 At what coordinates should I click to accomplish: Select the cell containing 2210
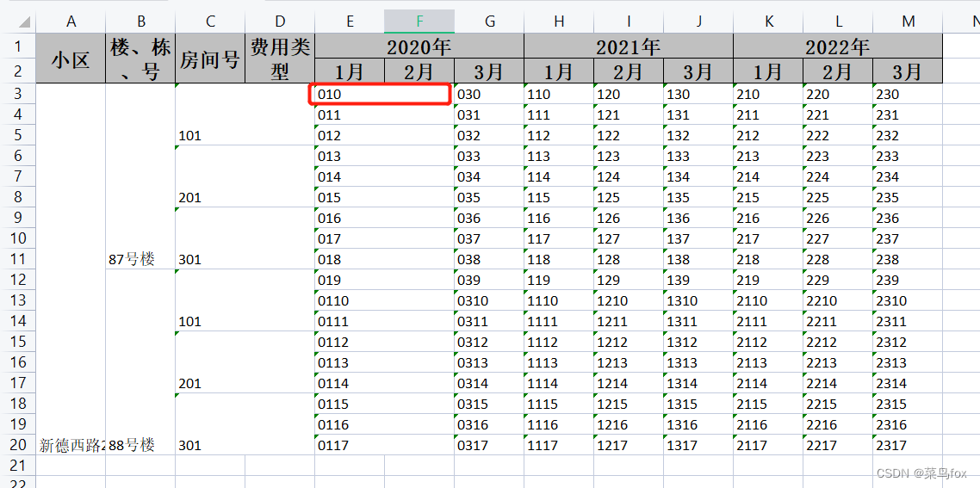click(x=838, y=300)
